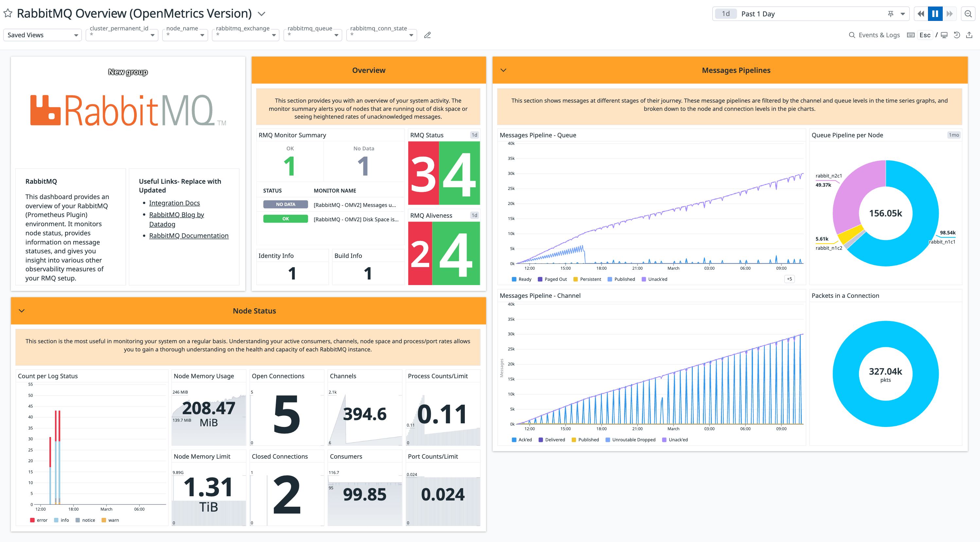Open the Saved Views dropdown
This screenshot has height=542, width=980.
pyautogui.click(x=42, y=35)
